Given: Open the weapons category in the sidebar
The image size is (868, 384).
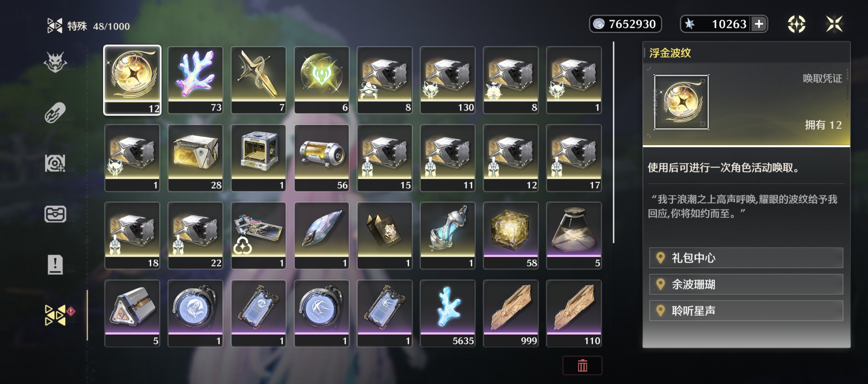Looking at the screenshot, I should (55, 112).
